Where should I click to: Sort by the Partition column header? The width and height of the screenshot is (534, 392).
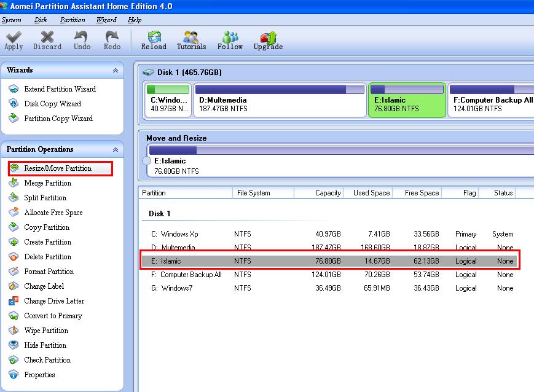click(x=186, y=193)
